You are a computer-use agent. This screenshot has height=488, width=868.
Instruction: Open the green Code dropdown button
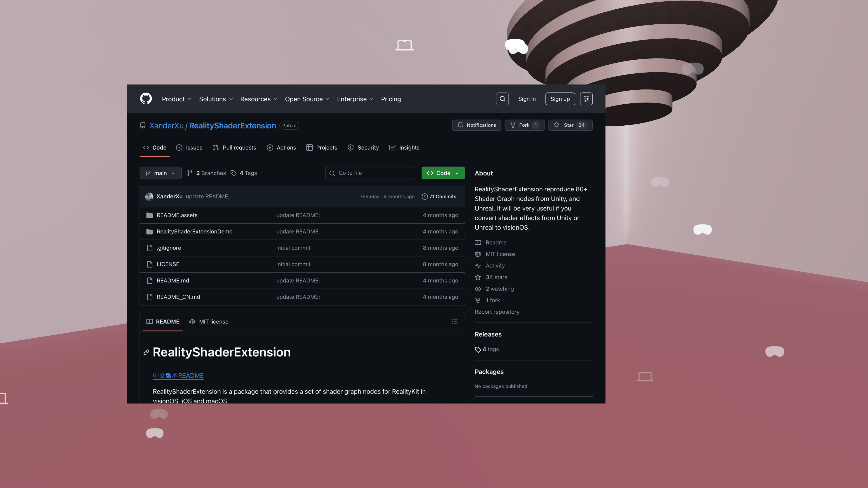pos(443,173)
